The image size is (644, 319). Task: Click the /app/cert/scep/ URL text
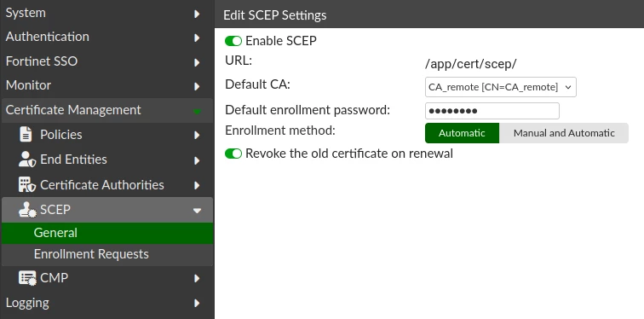(x=471, y=64)
